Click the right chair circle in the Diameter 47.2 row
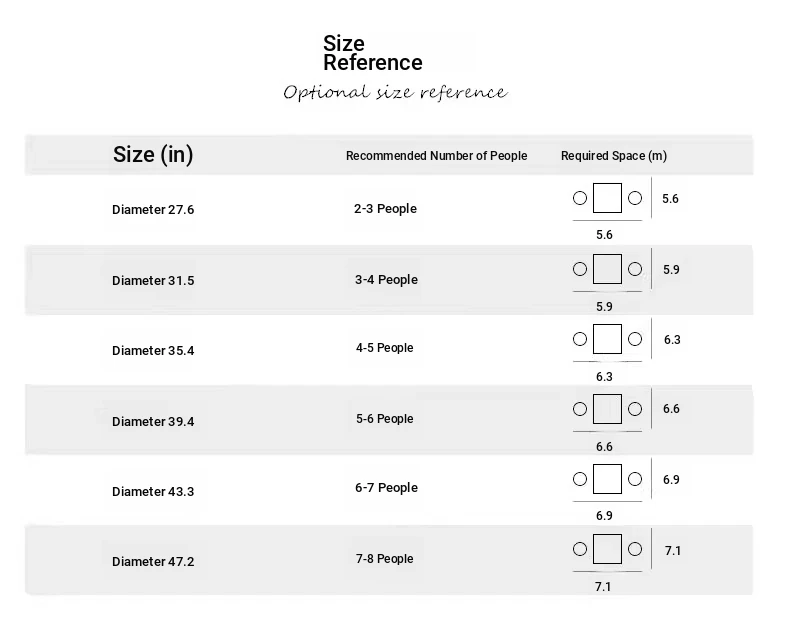The width and height of the screenshot is (790, 631). pos(635,549)
